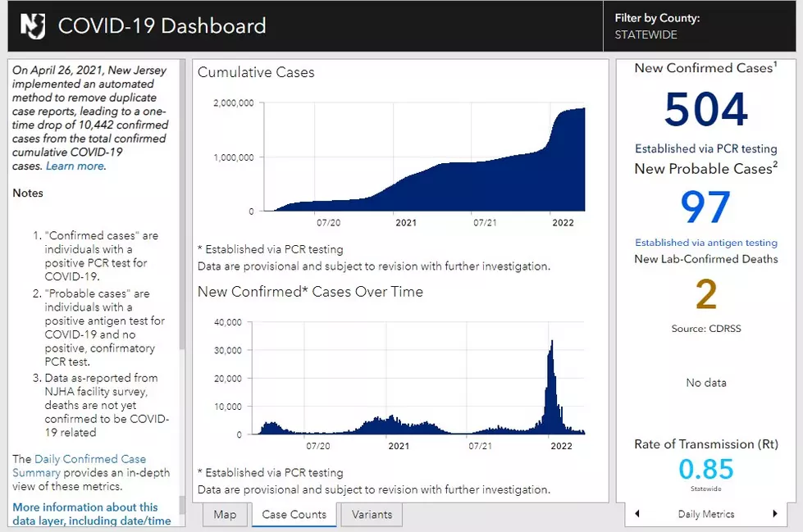
Task: Click the 504 New Confirmed Cases figure
Action: tap(705, 109)
